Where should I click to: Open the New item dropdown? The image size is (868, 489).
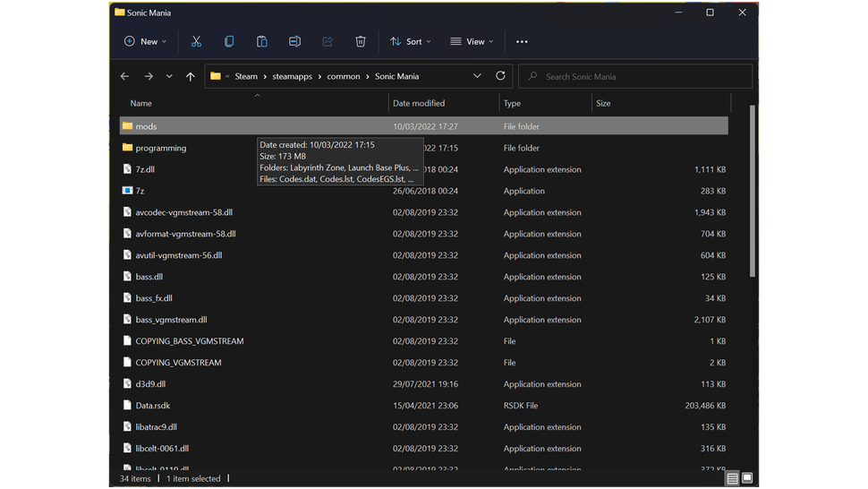[145, 41]
